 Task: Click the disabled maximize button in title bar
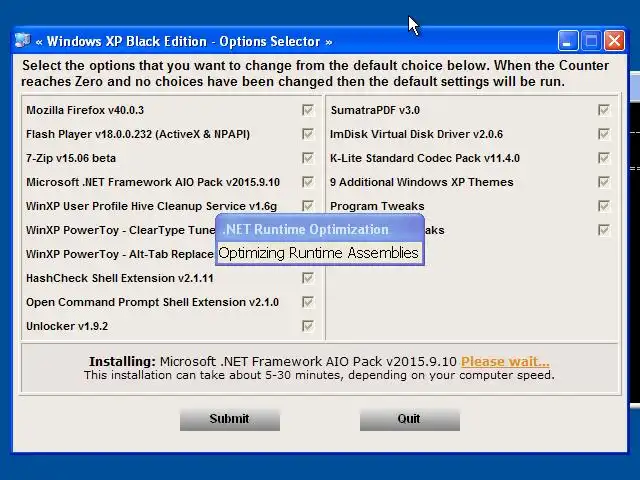[591, 41]
